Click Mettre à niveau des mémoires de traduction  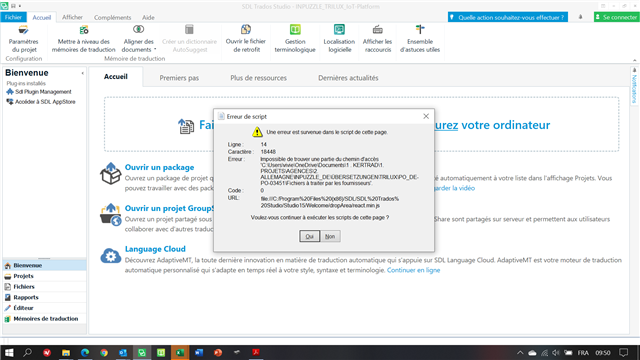tap(84, 39)
